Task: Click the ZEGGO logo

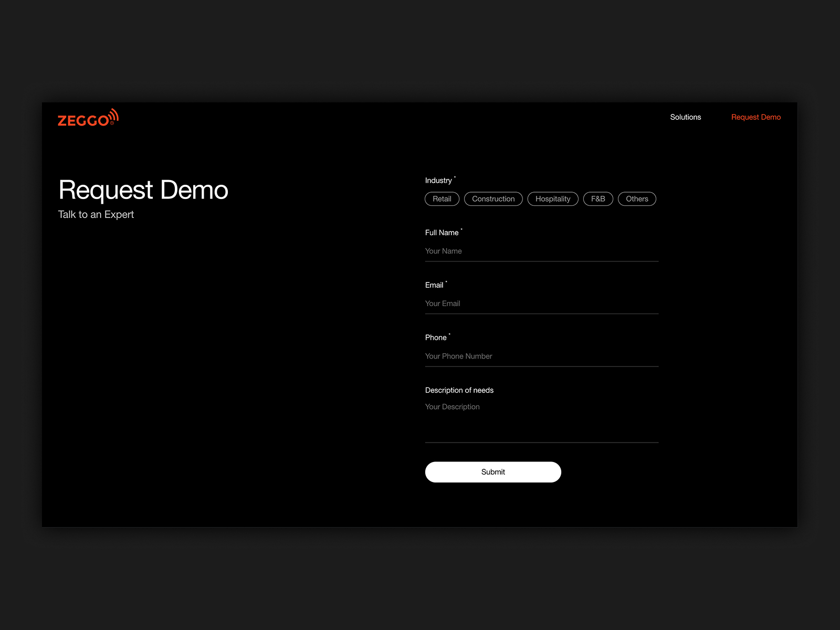Action: pos(88,118)
